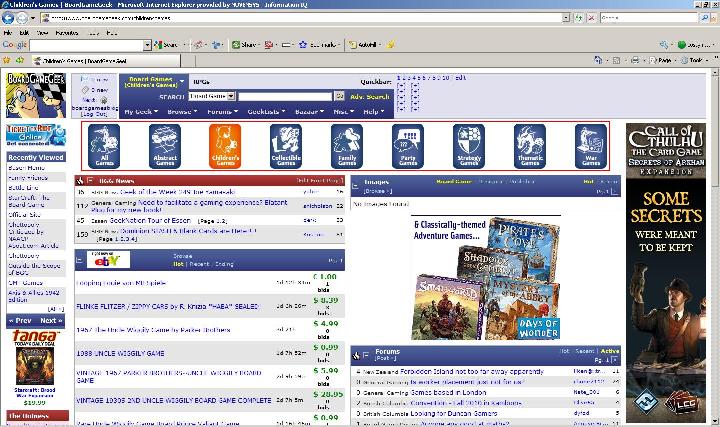
Task: Click the RPGs domain link
Action: click(x=201, y=82)
